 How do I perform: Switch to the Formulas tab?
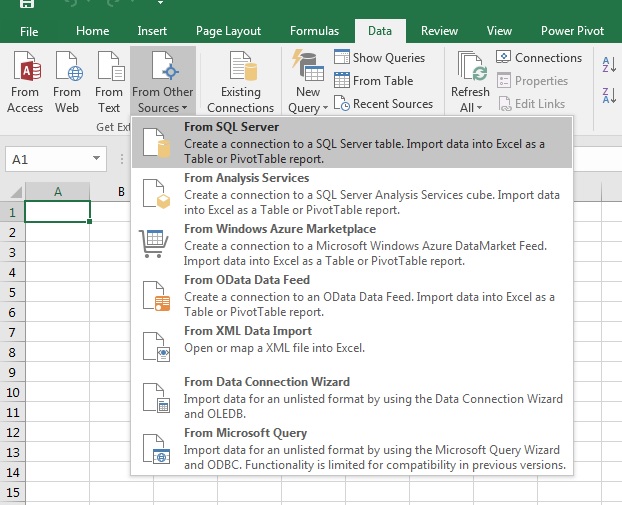pyautogui.click(x=314, y=31)
